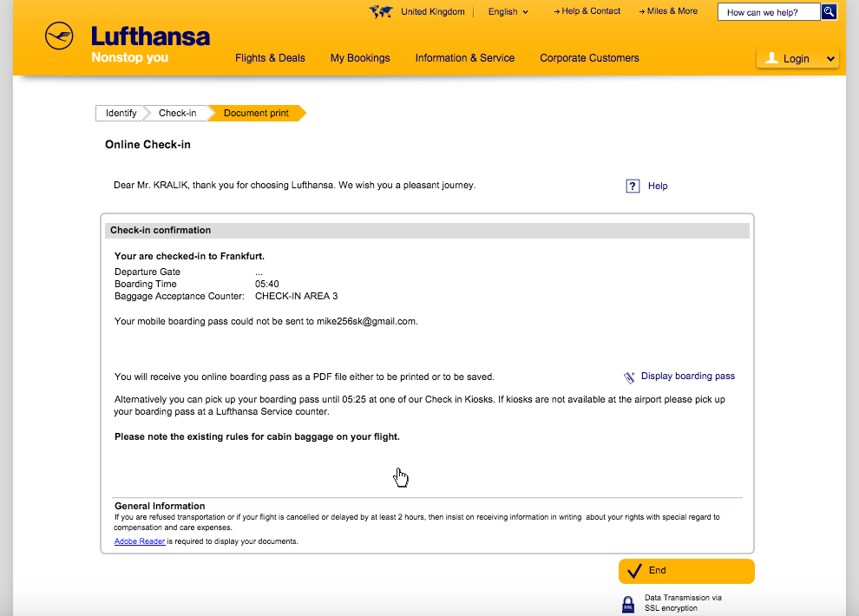859x616 pixels.
Task: Open the My Bookings menu
Action: pyautogui.click(x=360, y=58)
